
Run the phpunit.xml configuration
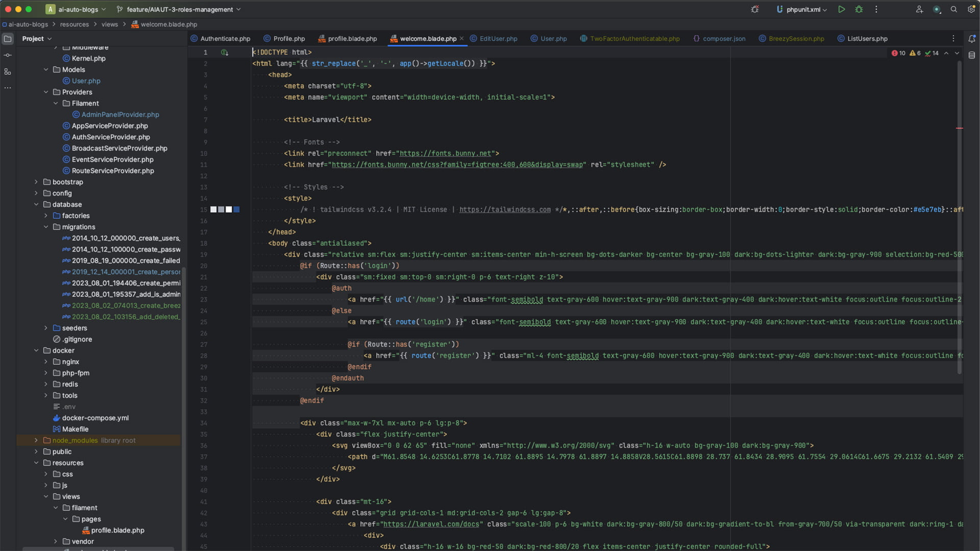click(x=842, y=9)
